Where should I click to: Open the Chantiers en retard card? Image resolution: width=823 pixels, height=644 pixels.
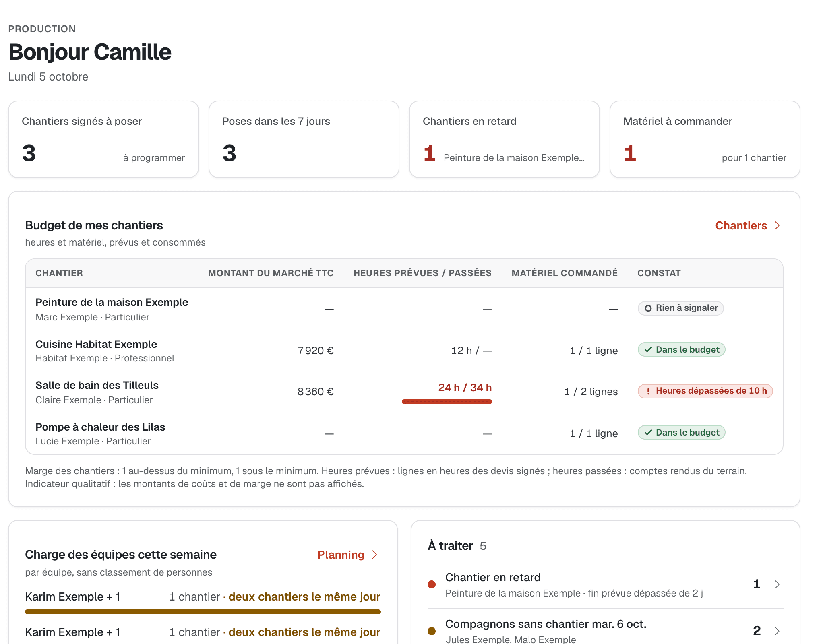pyautogui.click(x=505, y=139)
